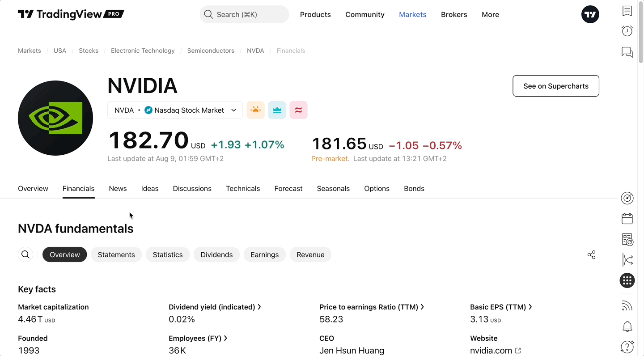Open the Watchlist panel icon in right sidebar

[627, 11]
